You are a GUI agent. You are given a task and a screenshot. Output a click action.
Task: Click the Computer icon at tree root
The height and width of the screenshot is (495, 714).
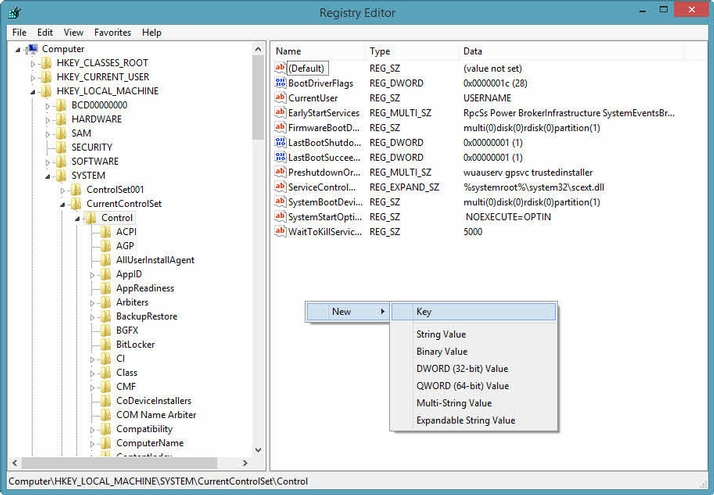pyautogui.click(x=31, y=49)
